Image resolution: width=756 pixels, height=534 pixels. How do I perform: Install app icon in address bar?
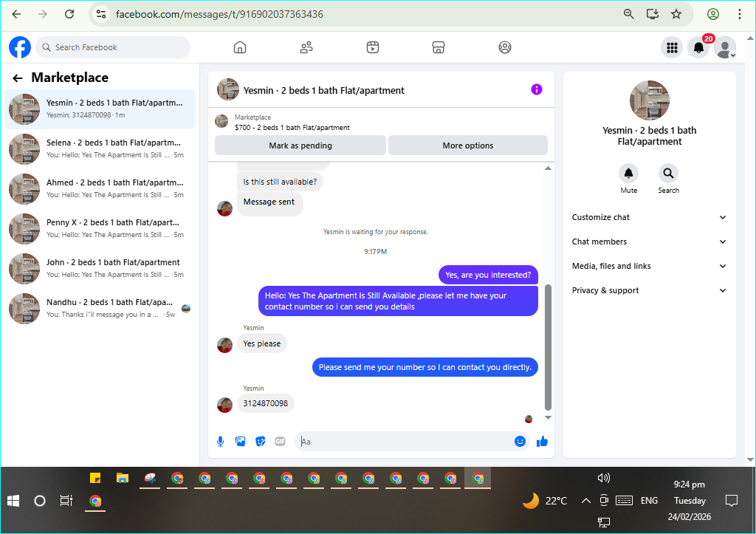(x=653, y=14)
